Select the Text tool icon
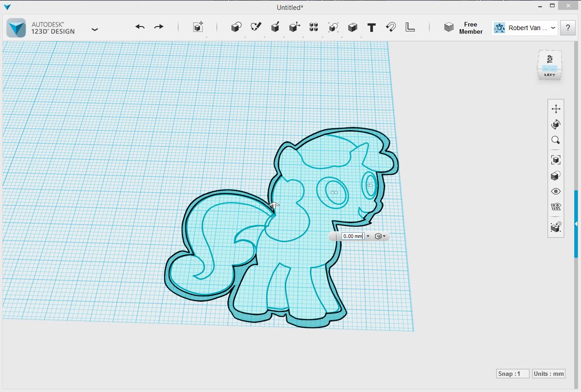Viewport: 581px width, 392px height. point(371,27)
